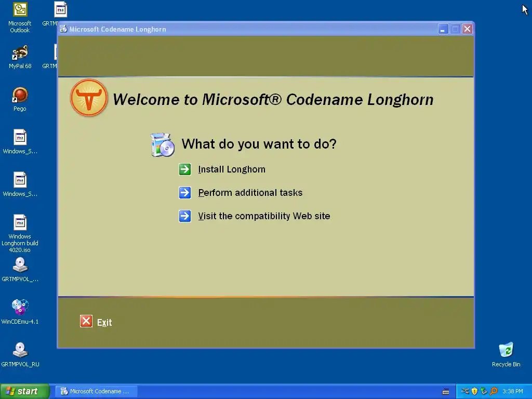The width and height of the screenshot is (532, 399).
Task: Select the Recycle Bin icon
Action: [506, 354]
